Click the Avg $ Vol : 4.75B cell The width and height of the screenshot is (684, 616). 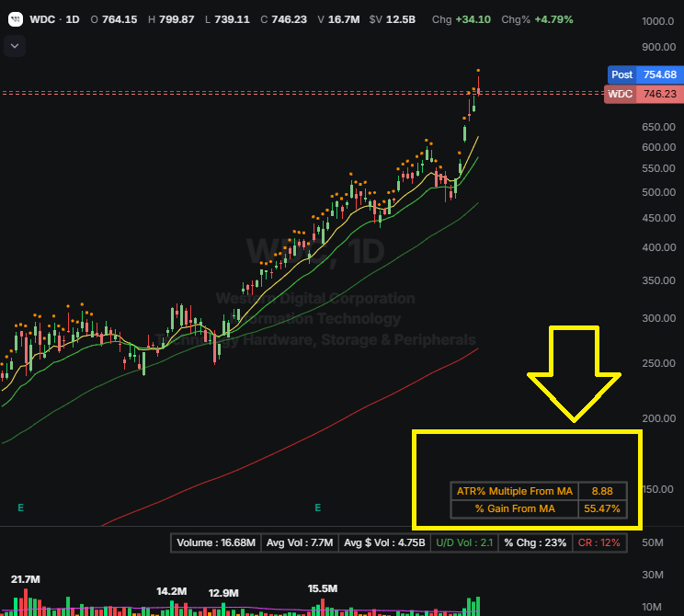point(384,542)
